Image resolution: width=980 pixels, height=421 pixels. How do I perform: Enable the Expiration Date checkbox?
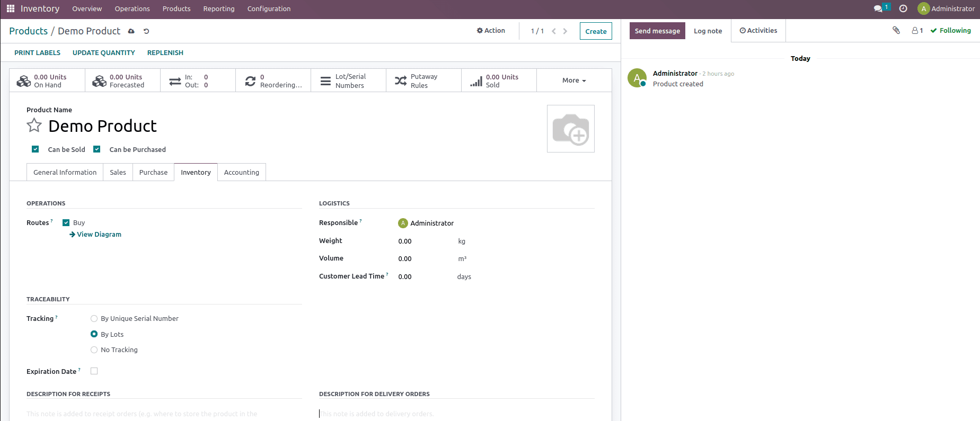pyautogui.click(x=94, y=371)
